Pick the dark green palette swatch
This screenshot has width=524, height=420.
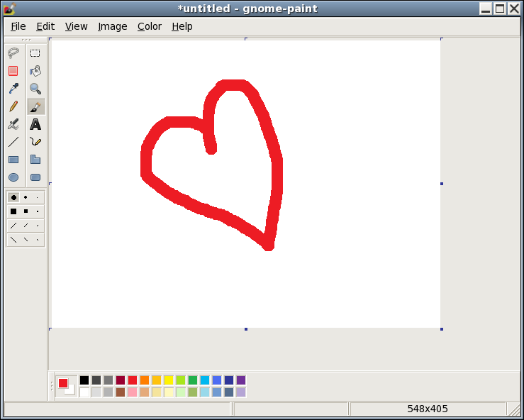click(193, 380)
